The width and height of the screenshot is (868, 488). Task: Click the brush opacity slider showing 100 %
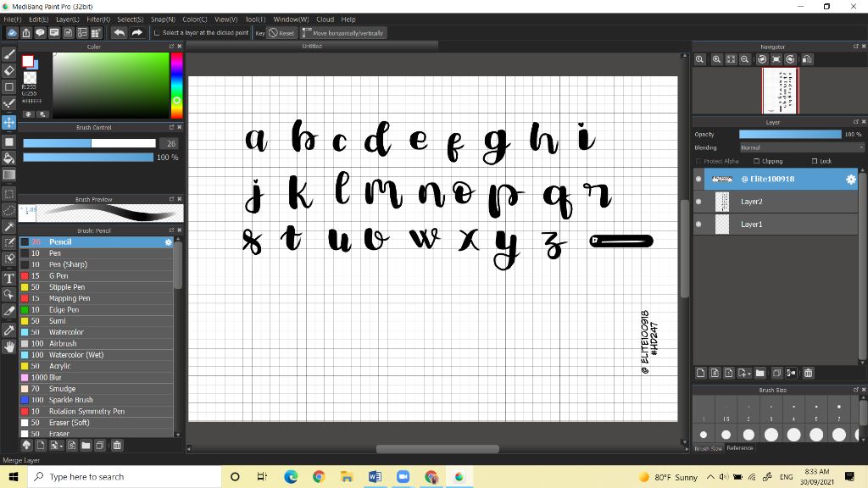tap(88, 158)
